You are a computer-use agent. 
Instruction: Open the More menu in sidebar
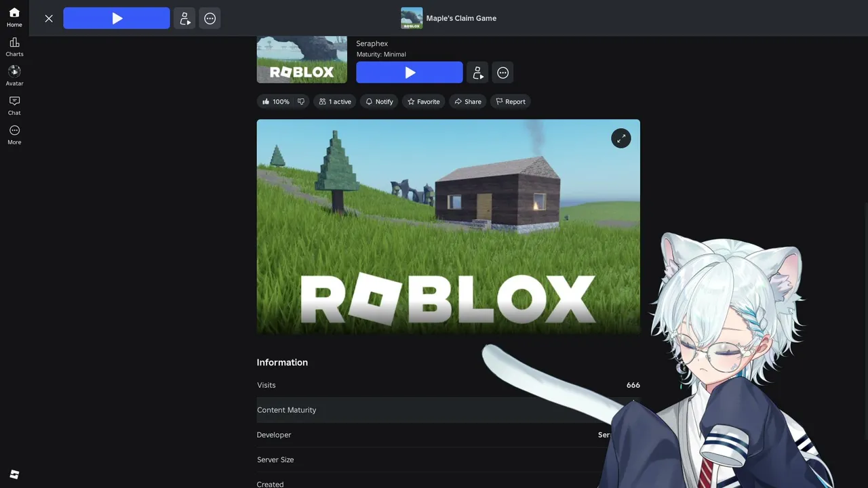(x=14, y=135)
